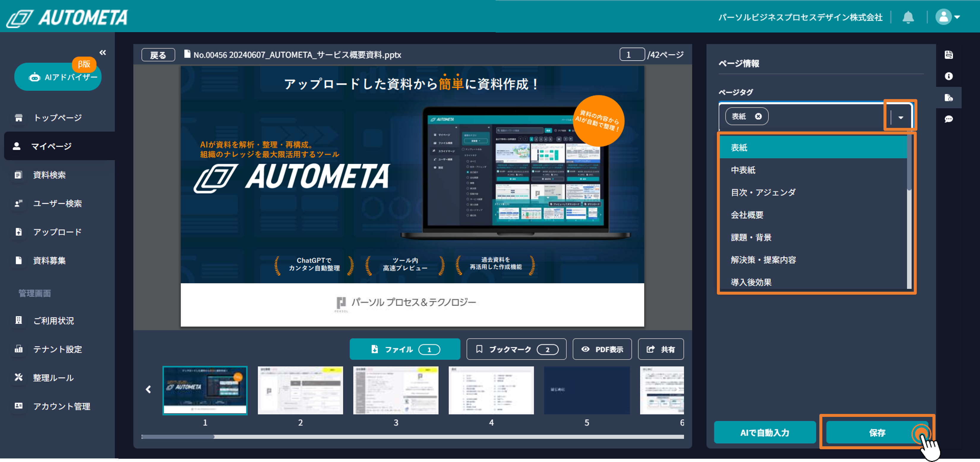Click the pptx file name text
Viewport: 980px width, 462px height.
coord(297,55)
